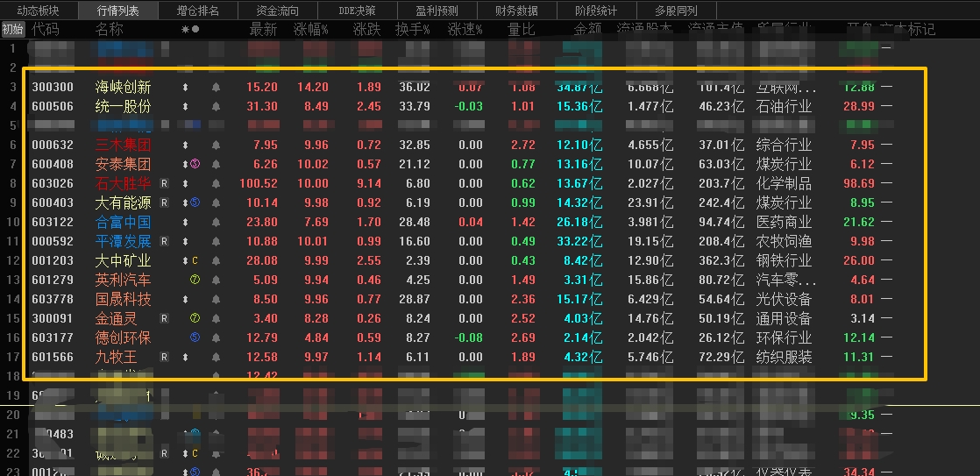The height and width of the screenshot is (476, 980).
Task: Click the bell icon in 金通灵 row
Action: coord(216,318)
